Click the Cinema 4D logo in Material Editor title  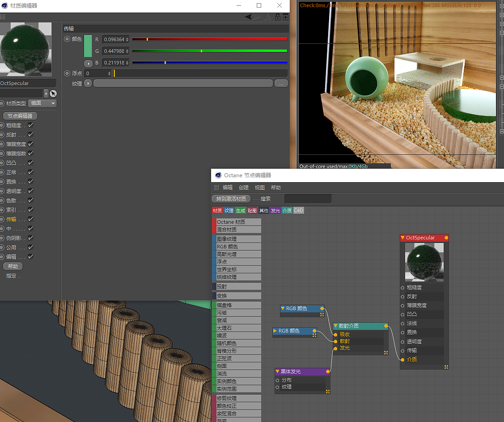click(4, 5)
